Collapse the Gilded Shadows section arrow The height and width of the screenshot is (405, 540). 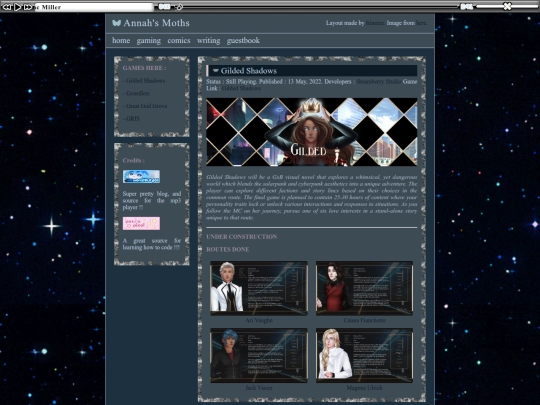(x=216, y=71)
